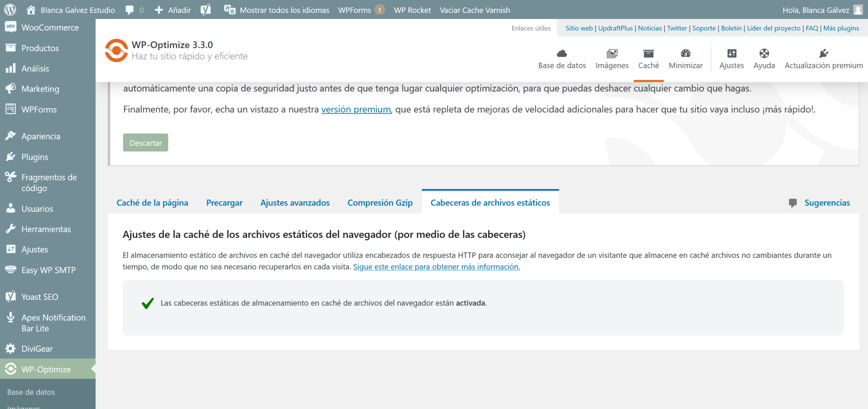Screen dimensions: 868x409
Task: Open the WPForms admin bar item
Action: click(361, 10)
